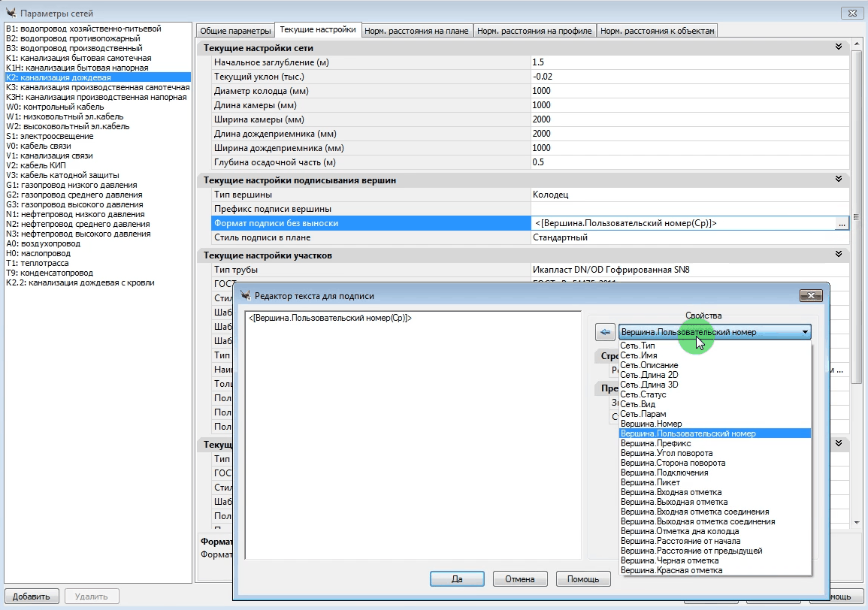Collapse Текущие настройки подписывания вершин section chevron
The image size is (868, 610).
[839, 180]
